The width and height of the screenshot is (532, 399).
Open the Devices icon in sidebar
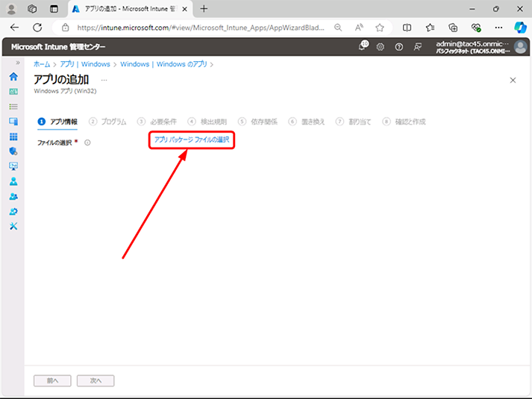13,122
